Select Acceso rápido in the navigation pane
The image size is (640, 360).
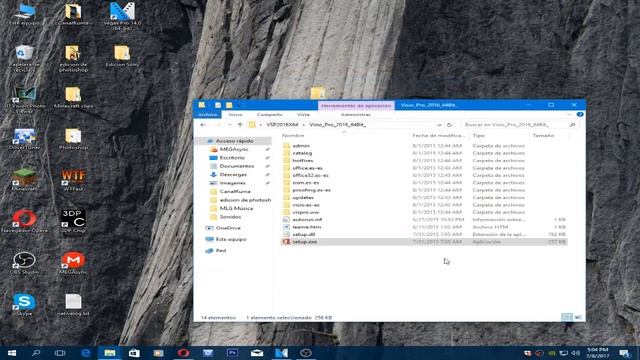tap(234, 141)
